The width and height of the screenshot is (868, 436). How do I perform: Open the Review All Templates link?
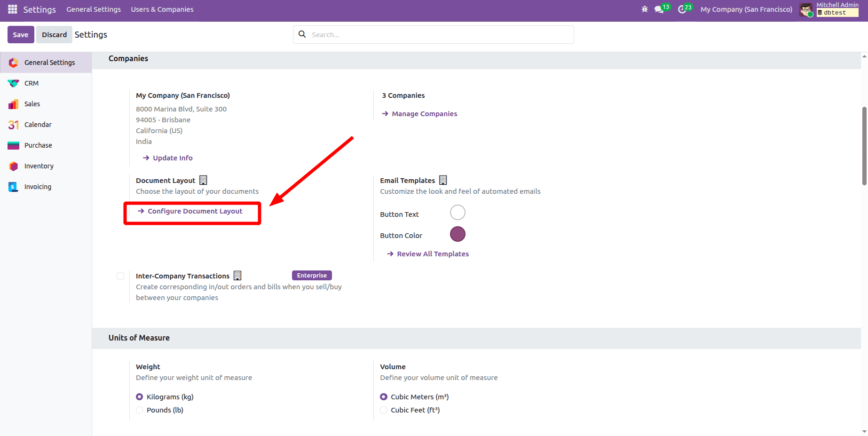pos(428,254)
